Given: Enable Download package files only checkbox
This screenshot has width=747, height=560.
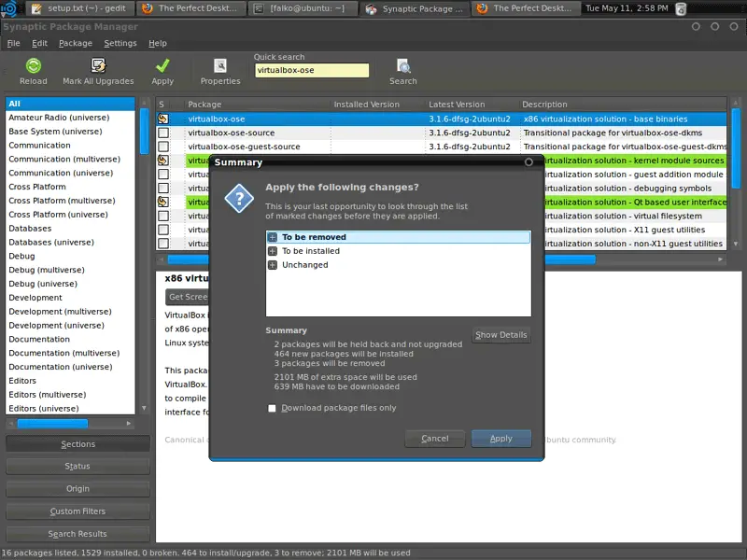Looking at the screenshot, I should click(273, 408).
